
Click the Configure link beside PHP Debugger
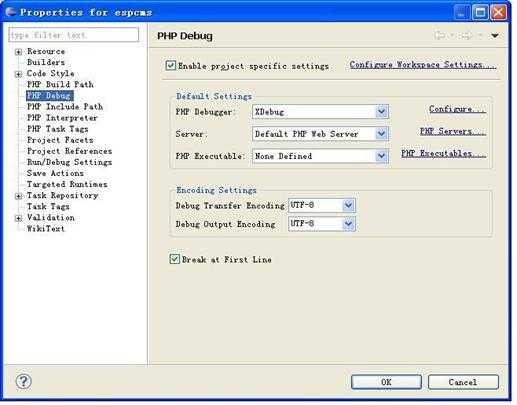point(457,109)
